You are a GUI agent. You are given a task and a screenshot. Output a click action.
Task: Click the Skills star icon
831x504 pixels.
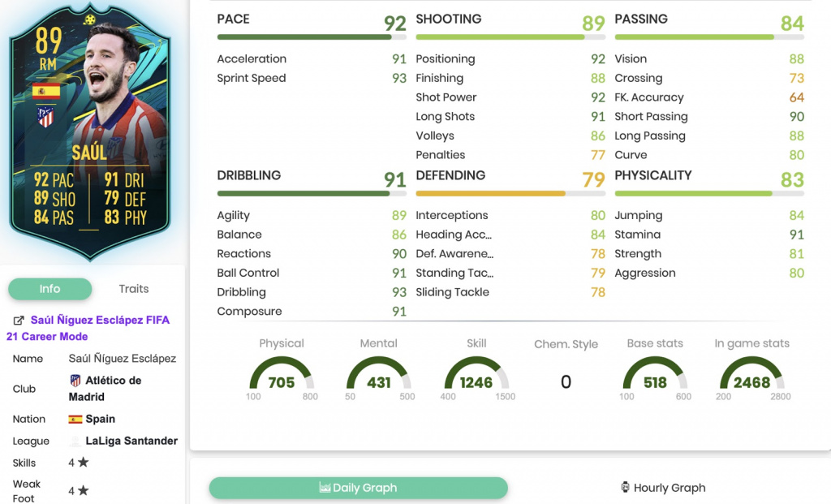pos(84,462)
